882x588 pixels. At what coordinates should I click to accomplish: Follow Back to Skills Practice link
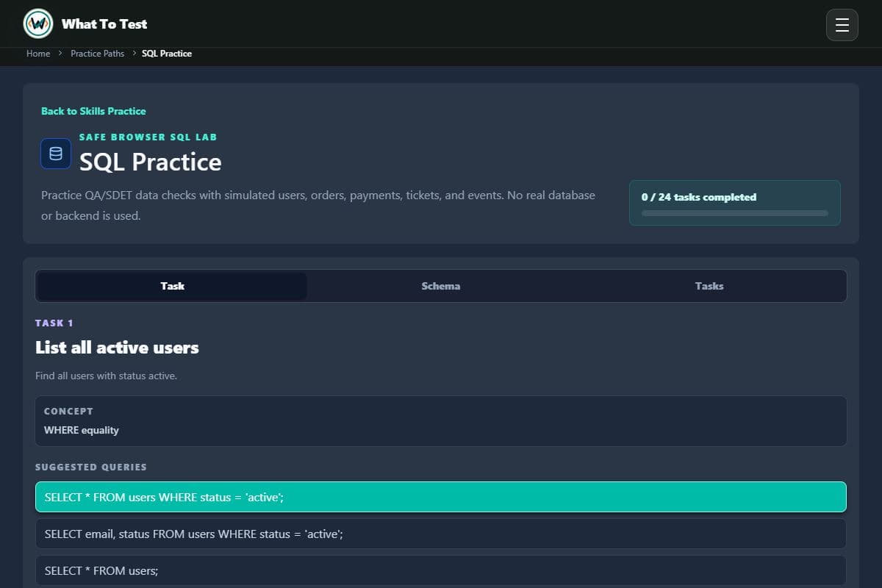click(x=93, y=111)
